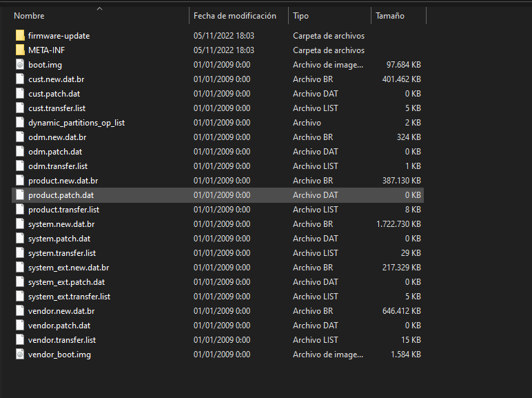
Task: Select the cust.new.dat.br file icon
Action: [20, 79]
